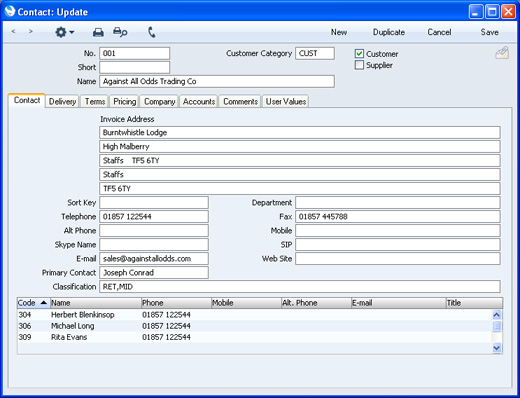Click the Alt Phone field

point(154,230)
